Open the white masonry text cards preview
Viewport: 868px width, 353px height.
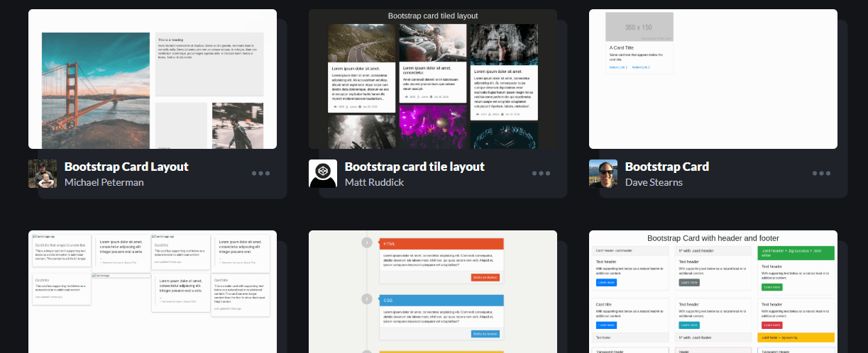[x=153, y=292]
